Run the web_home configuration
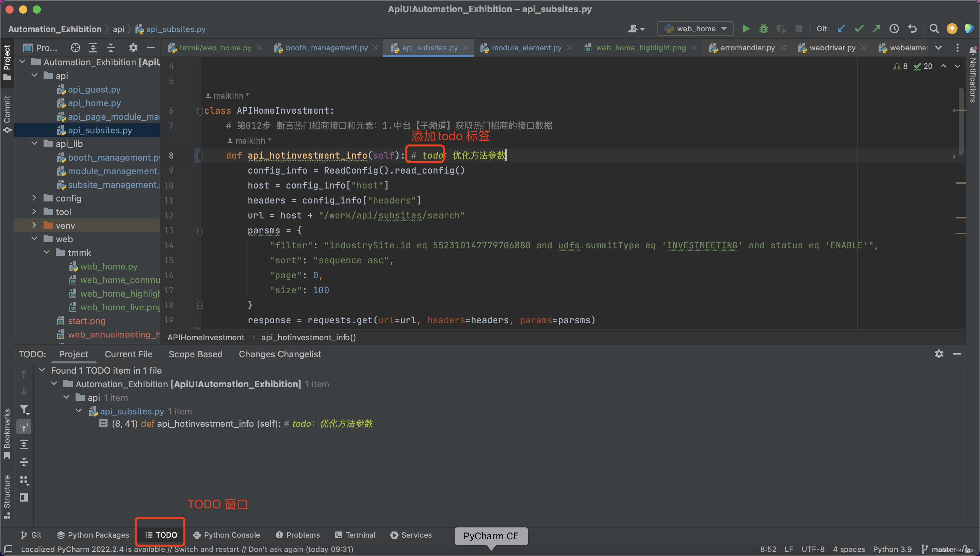This screenshot has height=556, width=980. click(746, 28)
